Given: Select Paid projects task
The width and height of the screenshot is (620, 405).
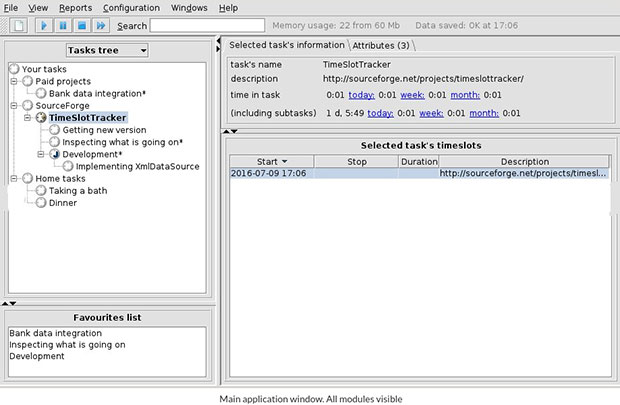Looking at the screenshot, I should coord(63,81).
